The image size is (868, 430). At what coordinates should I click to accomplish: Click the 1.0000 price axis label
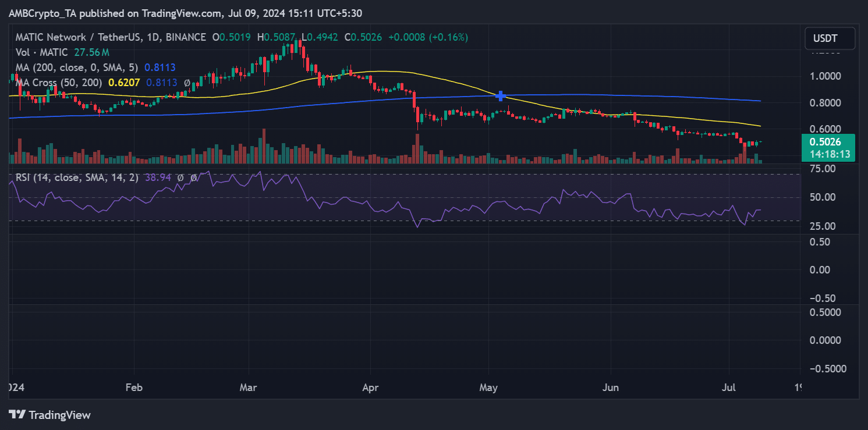[824, 76]
